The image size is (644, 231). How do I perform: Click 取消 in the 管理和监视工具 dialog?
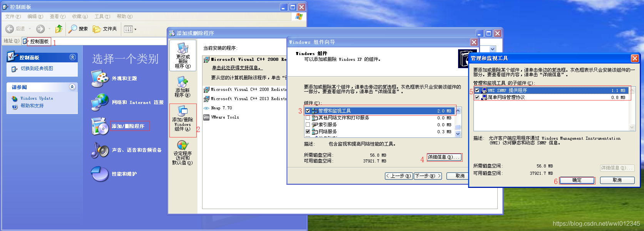point(617,180)
